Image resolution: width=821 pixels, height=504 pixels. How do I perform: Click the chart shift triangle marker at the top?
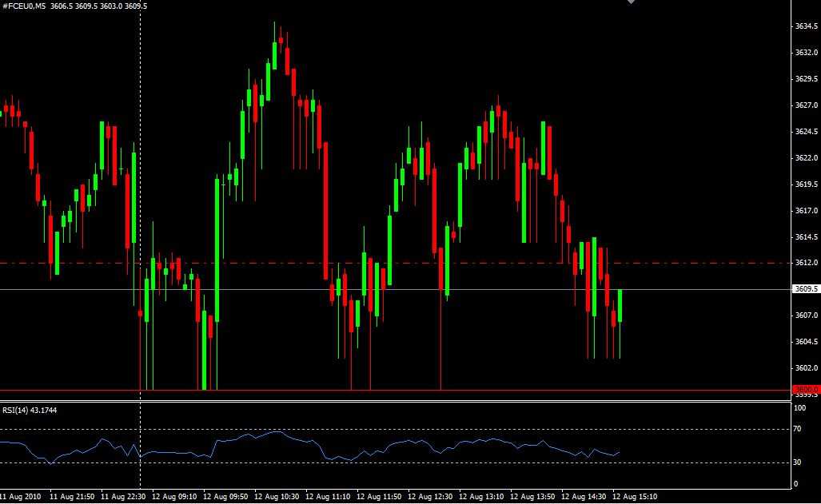coord(631,2)
